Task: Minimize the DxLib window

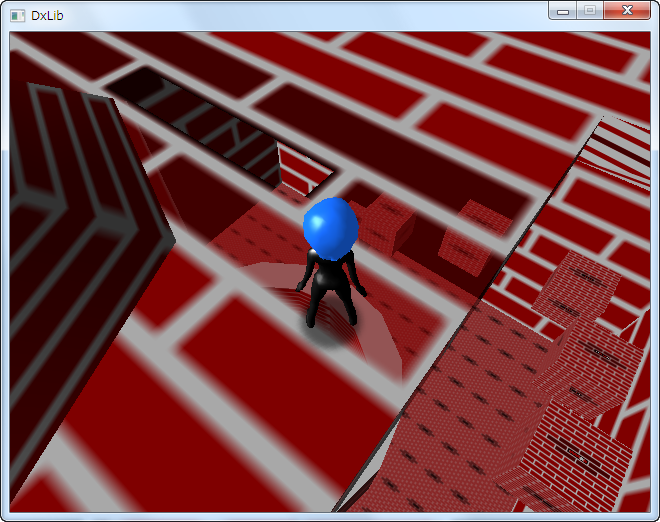Action: [563, 10]
